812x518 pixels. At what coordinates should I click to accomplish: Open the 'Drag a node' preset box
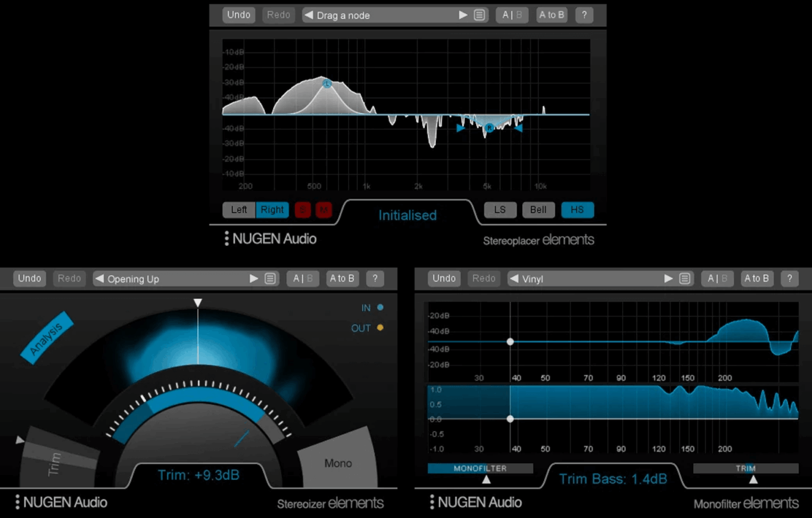point(395,15)
